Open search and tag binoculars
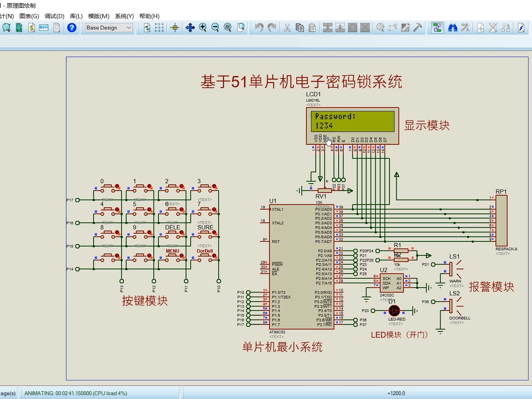The height and width of the screenshot is (399, 532). coord(452,28)
